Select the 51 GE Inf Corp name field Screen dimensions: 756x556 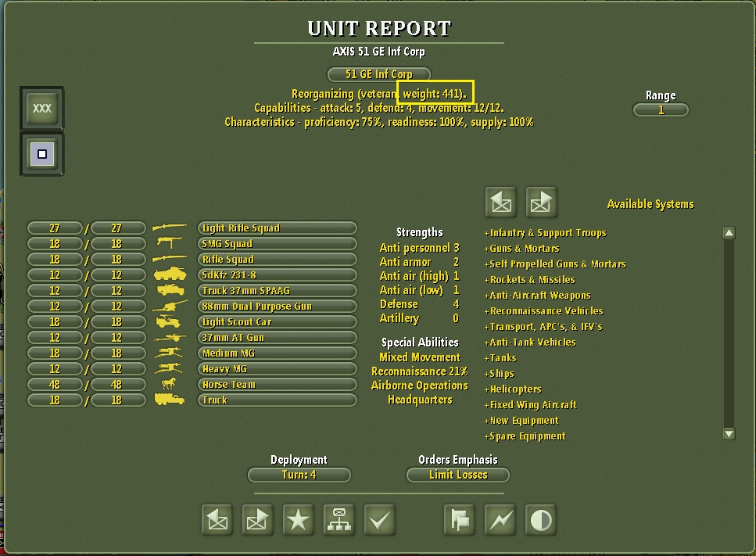[379, 74]
